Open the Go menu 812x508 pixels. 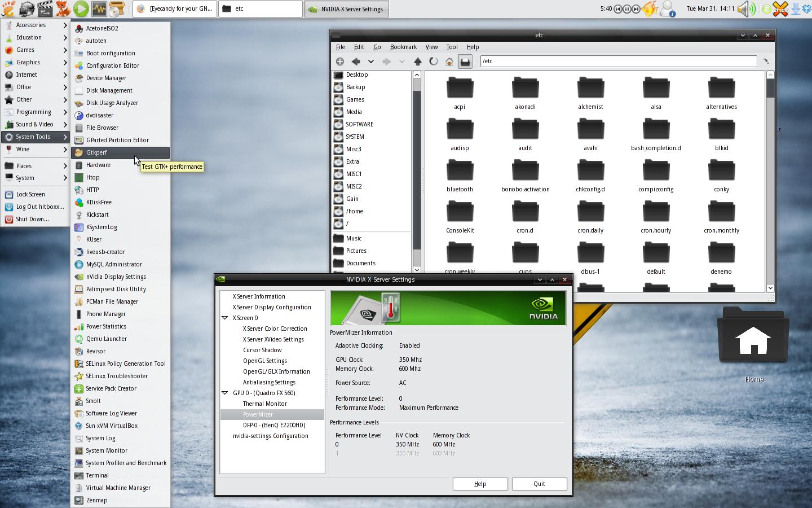pos(377,47)
